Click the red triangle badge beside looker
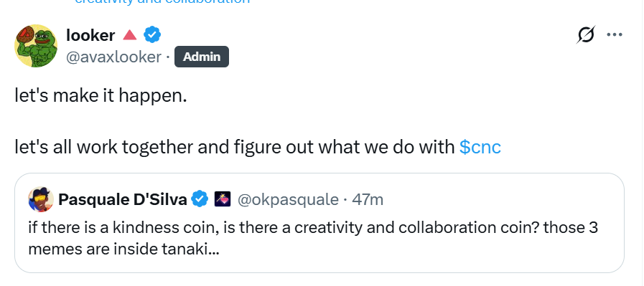The width and height of the screenshot is (644, 286). (x=129, y=35)
